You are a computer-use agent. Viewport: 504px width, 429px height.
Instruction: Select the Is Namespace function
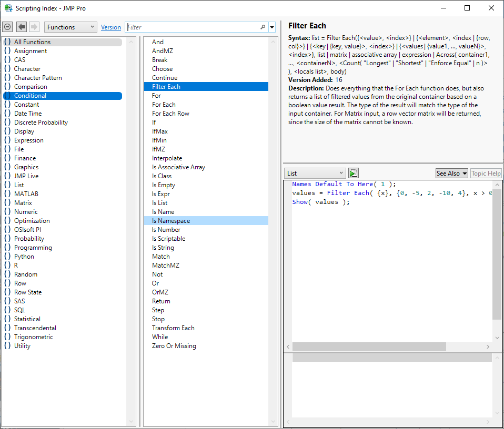point(171,221)
